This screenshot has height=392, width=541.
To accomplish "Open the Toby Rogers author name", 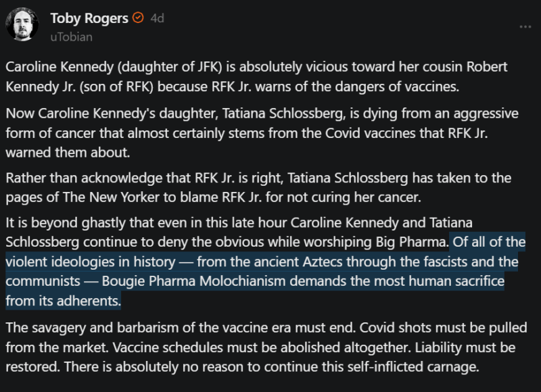I will (89, 18).
